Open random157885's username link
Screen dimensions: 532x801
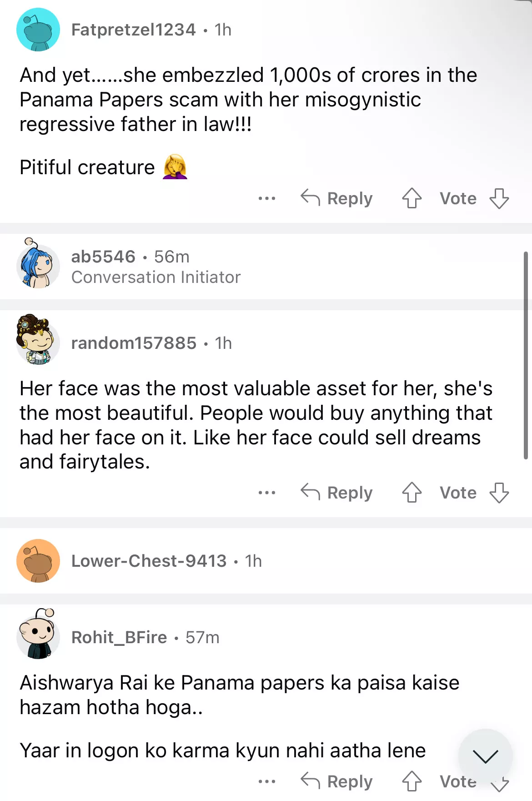coord(134,343)
